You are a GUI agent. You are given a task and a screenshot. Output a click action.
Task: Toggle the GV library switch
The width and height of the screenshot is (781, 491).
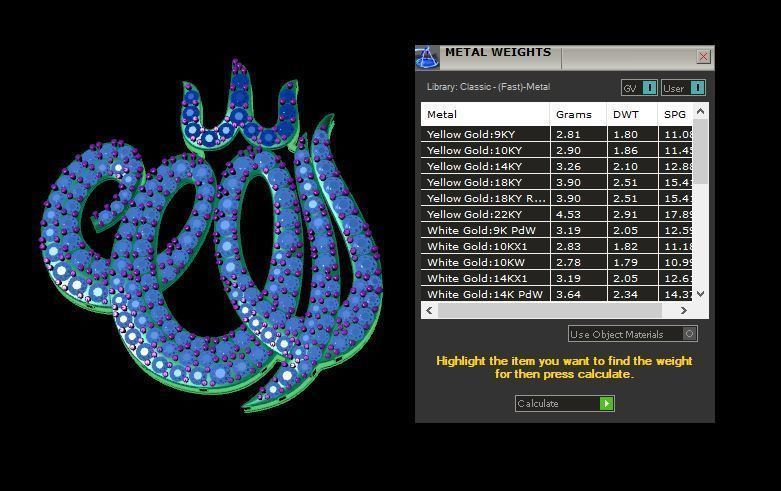pyautogui.click(x=639, y=88)
